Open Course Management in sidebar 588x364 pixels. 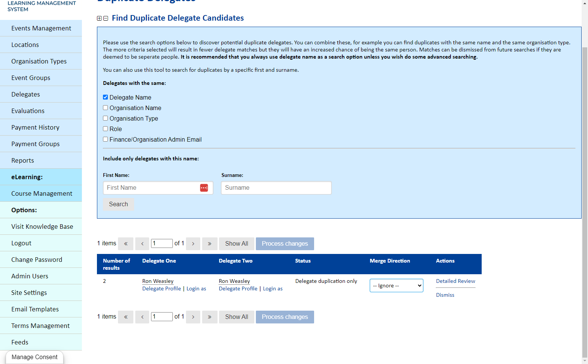(41, 193)
